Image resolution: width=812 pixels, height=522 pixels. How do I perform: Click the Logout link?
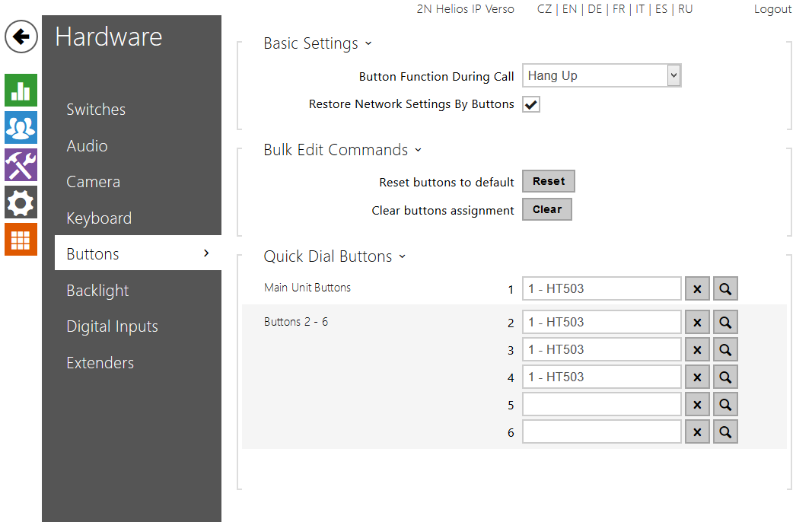point(772,9)
